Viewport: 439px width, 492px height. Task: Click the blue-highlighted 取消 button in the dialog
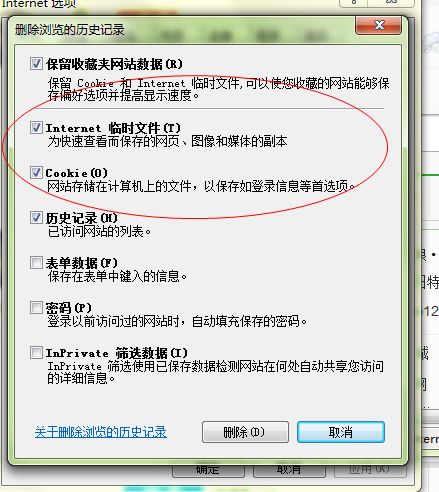click(x=341, y=432)
